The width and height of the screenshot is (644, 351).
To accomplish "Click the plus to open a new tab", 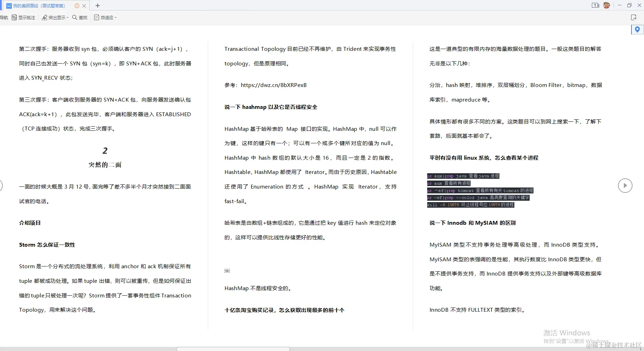I will [98, 6].
